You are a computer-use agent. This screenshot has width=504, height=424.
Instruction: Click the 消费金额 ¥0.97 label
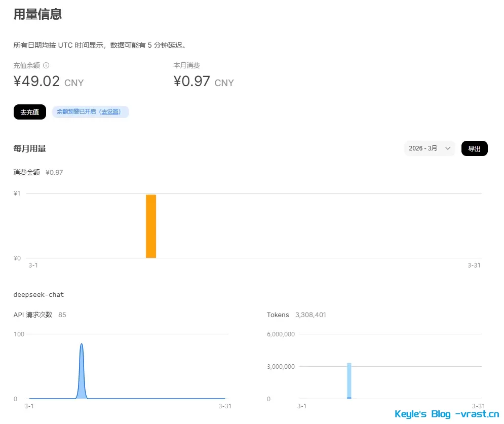(37, 172)
